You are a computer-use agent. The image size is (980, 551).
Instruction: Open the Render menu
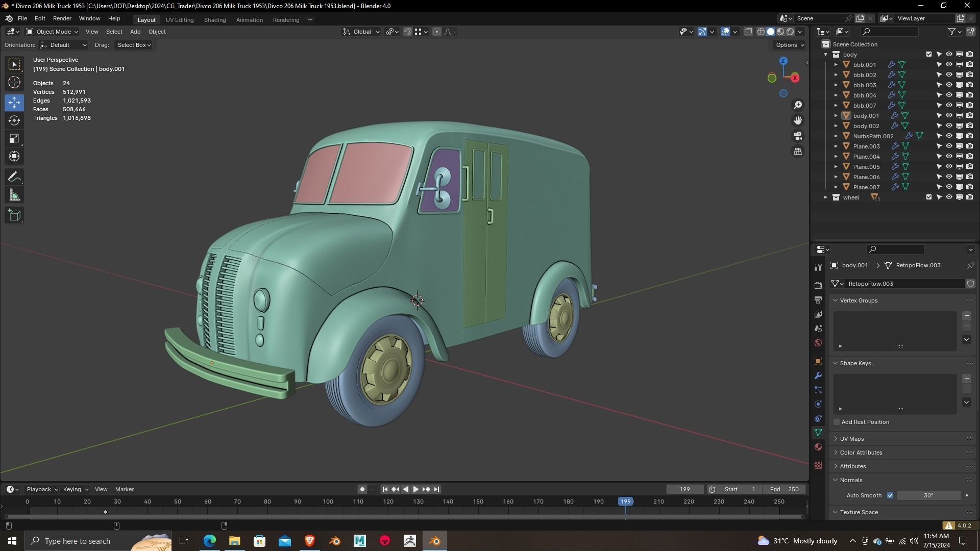62,18
